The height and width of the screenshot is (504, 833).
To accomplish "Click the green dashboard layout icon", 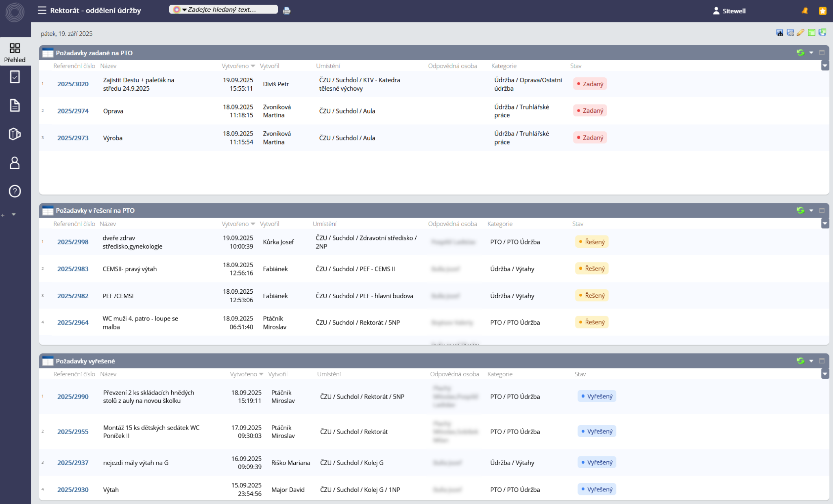I will click(x=811, y=33).
